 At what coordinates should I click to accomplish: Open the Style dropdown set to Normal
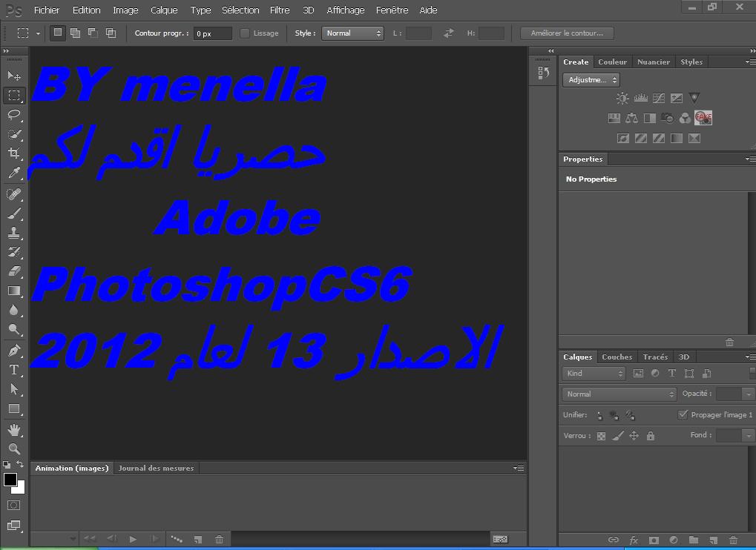click(x=352, y=33)
